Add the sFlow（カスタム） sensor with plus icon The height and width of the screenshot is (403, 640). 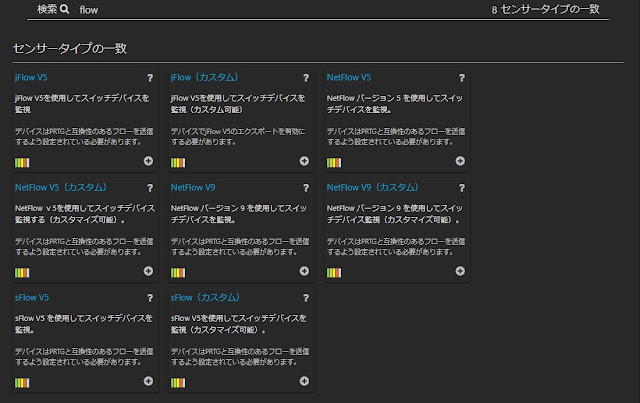pyautogui.click(x=304, y=381)
